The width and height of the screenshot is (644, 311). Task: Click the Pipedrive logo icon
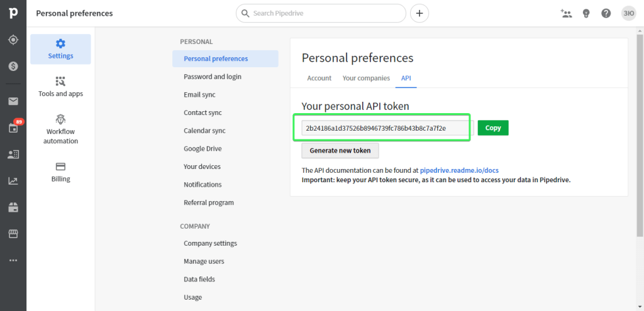(13, 13)
